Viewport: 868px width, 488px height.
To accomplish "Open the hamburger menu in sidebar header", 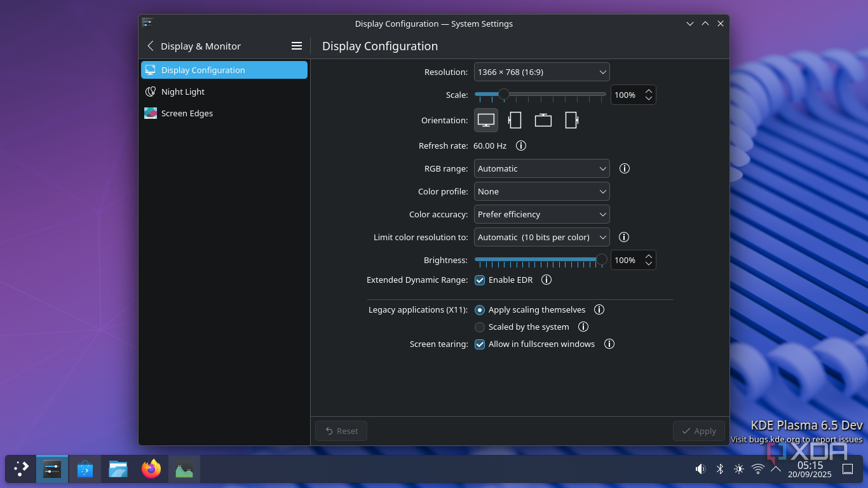I will click(296, 46).
